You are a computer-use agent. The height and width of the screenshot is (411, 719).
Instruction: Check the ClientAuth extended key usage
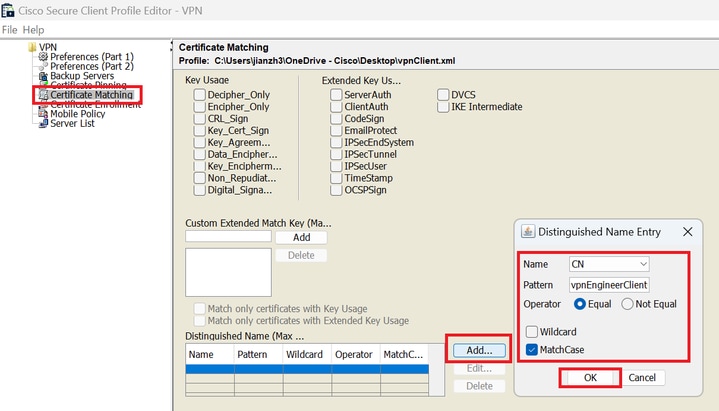point(336,107)
